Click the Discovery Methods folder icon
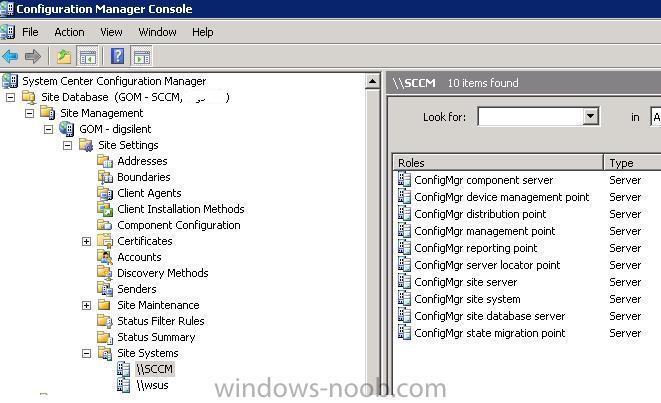This screenshot has height=403, width=661. tap(105, 273)
